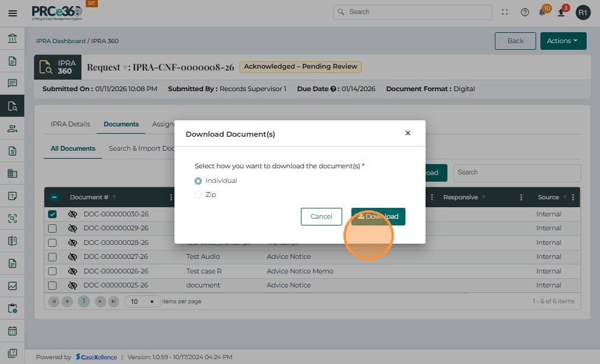
Task: Expand the Actions dropdown button
Action: pyautogui.click(x=563, y=41)
